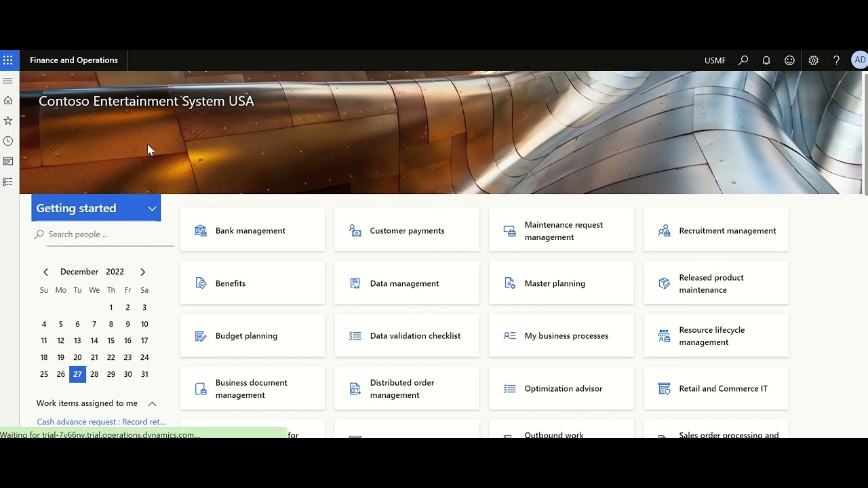Open the Master planning tile
The image size is (868, 488).
[x=561, y=283]
